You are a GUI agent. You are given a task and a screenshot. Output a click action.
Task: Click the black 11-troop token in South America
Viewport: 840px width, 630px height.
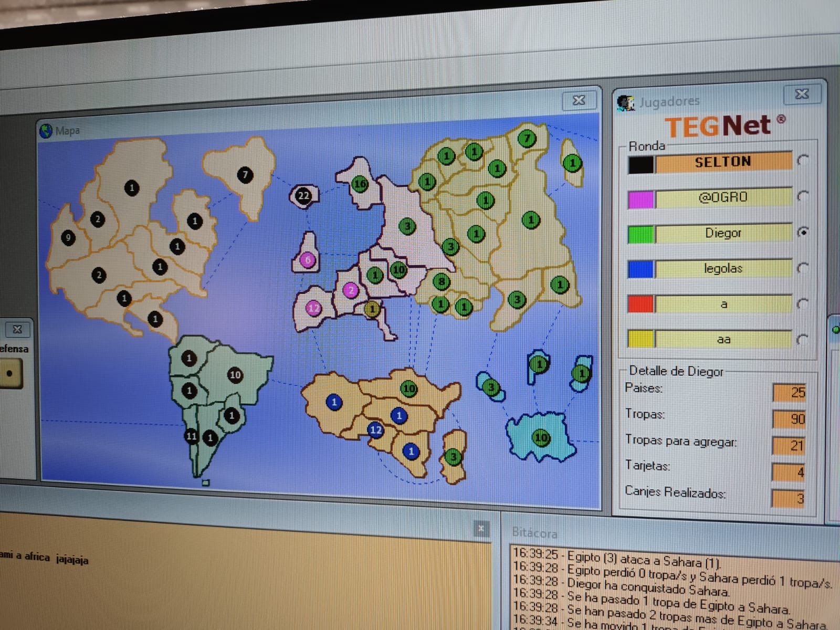[x=192, y=436]
